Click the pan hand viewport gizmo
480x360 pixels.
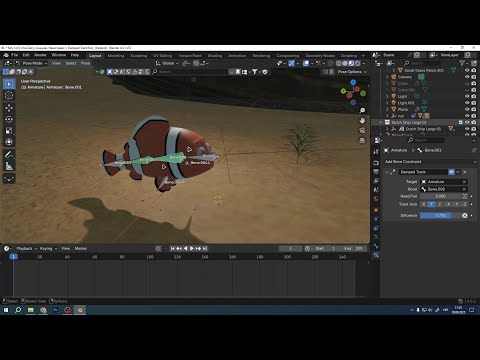coord(362,120)
